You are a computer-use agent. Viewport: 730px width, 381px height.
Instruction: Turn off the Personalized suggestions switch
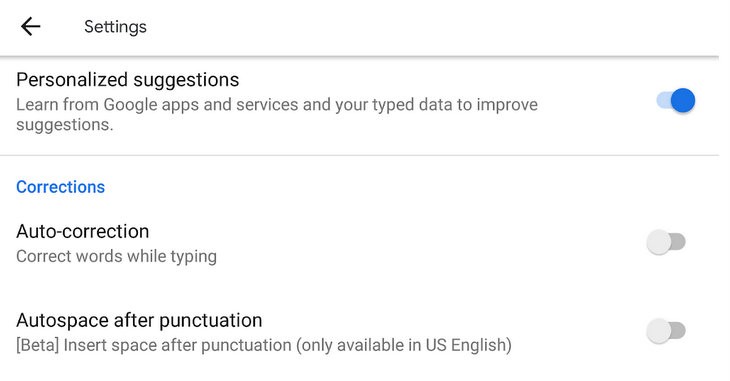pyautogui.click(x=676, y=100)
